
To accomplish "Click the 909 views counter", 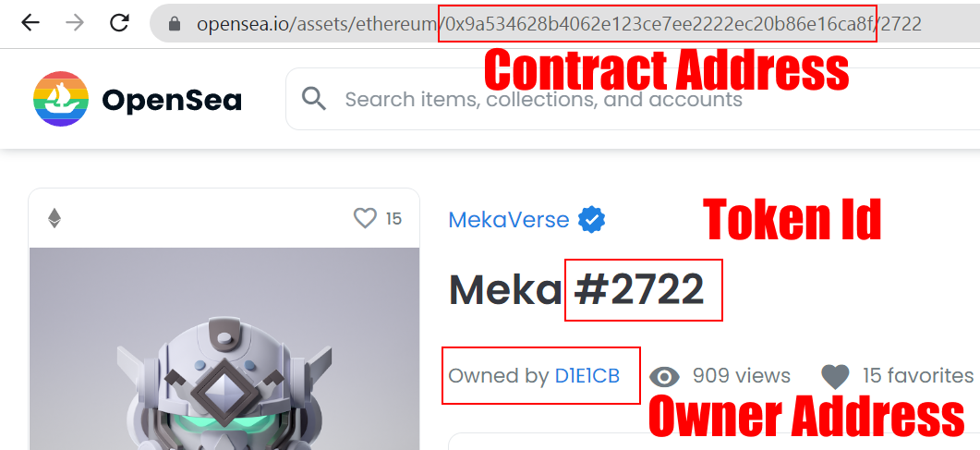I will click(742, 376).
